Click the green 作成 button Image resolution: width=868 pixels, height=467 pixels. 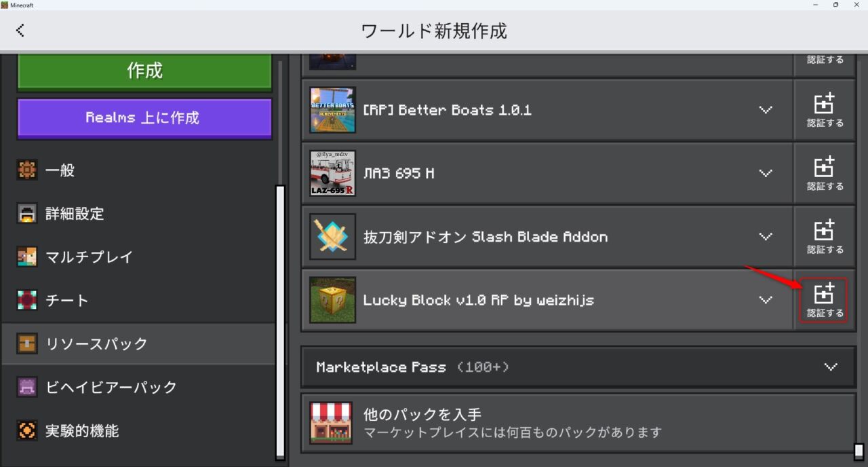pyautogui.click(x=144, y=71)
